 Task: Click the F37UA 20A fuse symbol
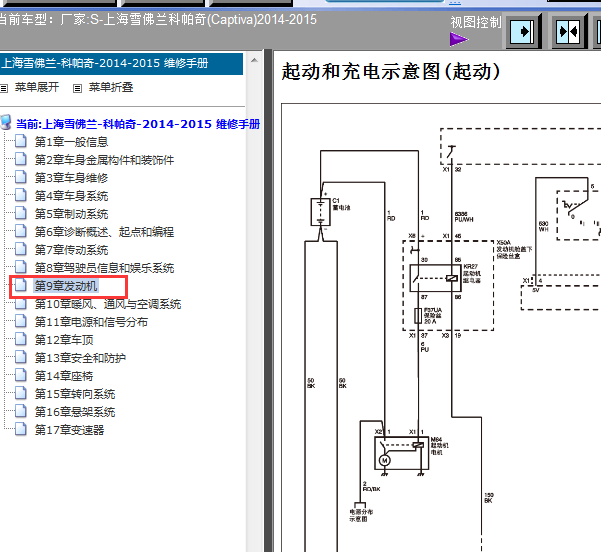(418, 316)
